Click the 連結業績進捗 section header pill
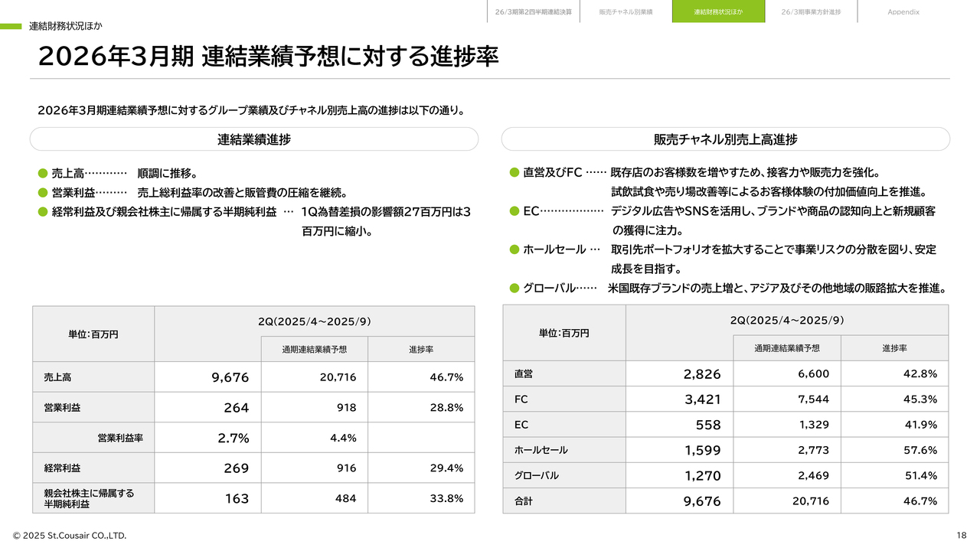Screen dimensions: 980x551 click(253, 139)
